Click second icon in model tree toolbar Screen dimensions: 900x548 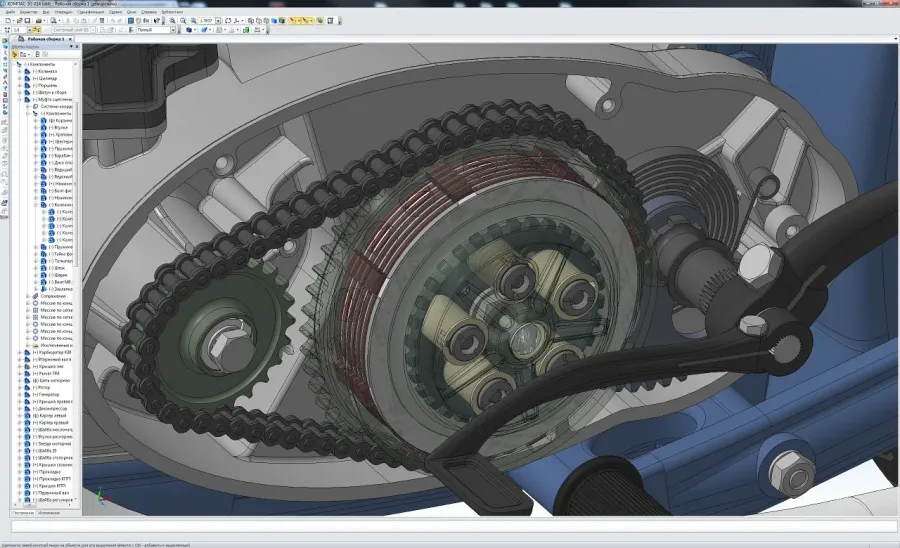pyautogui.click(x=25, y=55)
